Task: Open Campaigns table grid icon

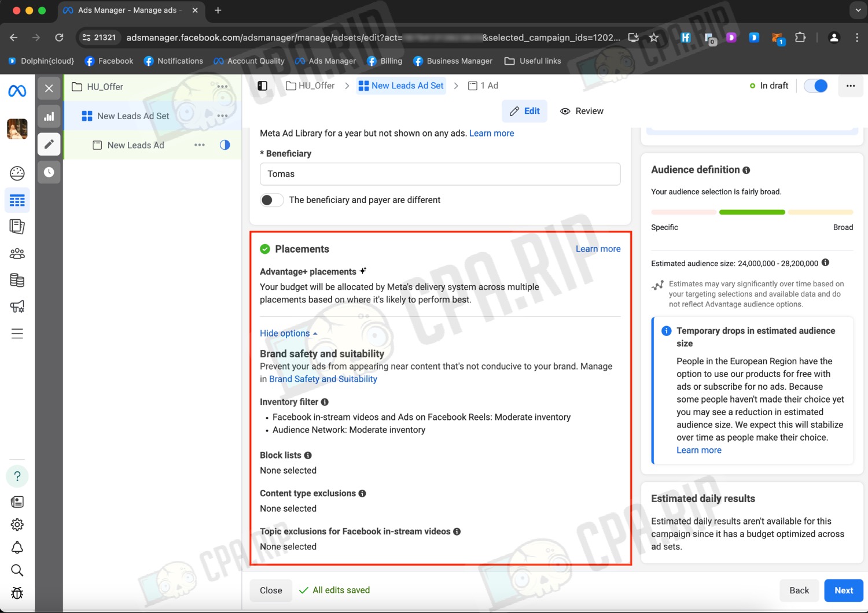Action: [x=17, y=201]
